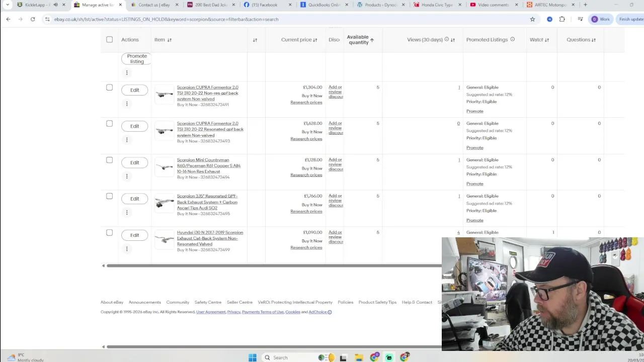The width and height of the screenshot is (644, 362).
Task: Switch to Video comments YouTube tab
Action: 493,5
